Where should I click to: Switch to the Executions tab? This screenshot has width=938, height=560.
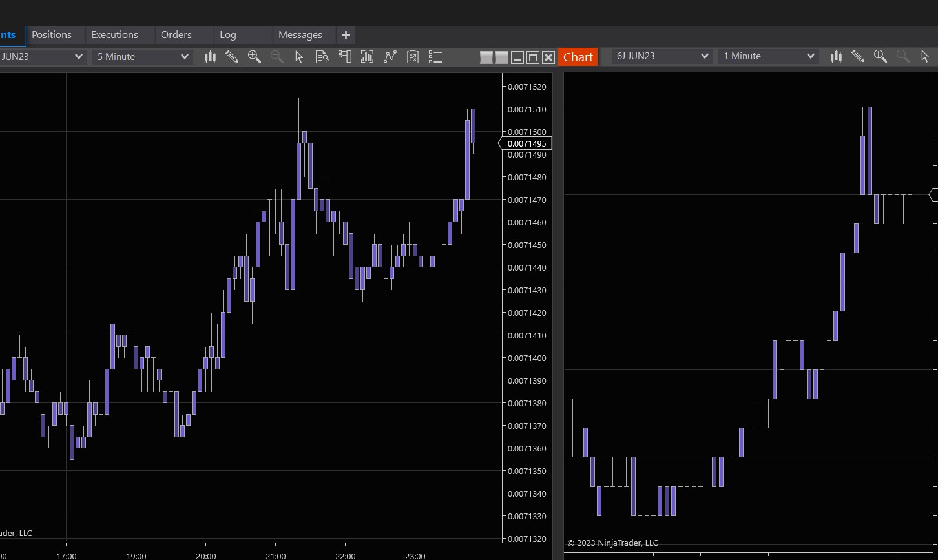pyautogui.click(x=114, y=35)
